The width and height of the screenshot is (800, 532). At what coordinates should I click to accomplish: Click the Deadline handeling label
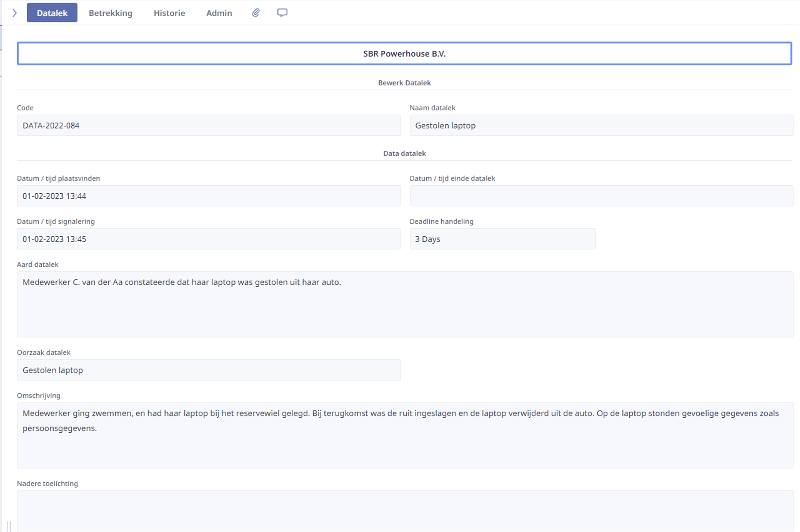[x=441, y=222]
